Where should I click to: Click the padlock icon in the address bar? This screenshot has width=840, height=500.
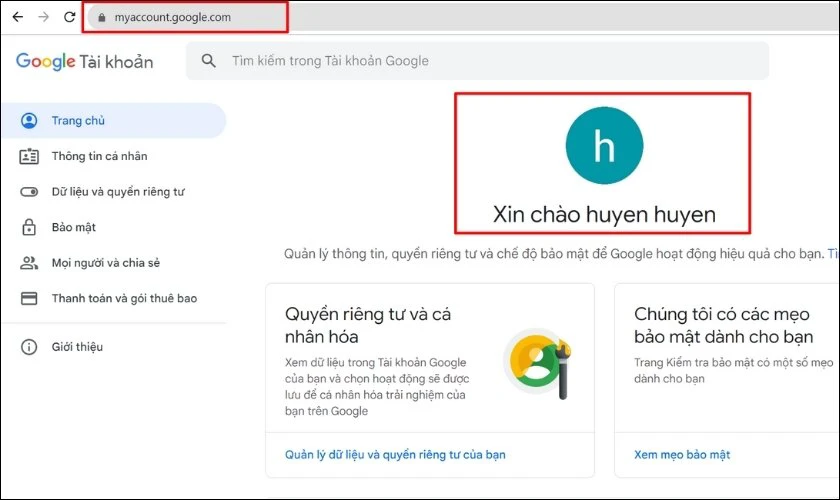click(x=102, y=17)
